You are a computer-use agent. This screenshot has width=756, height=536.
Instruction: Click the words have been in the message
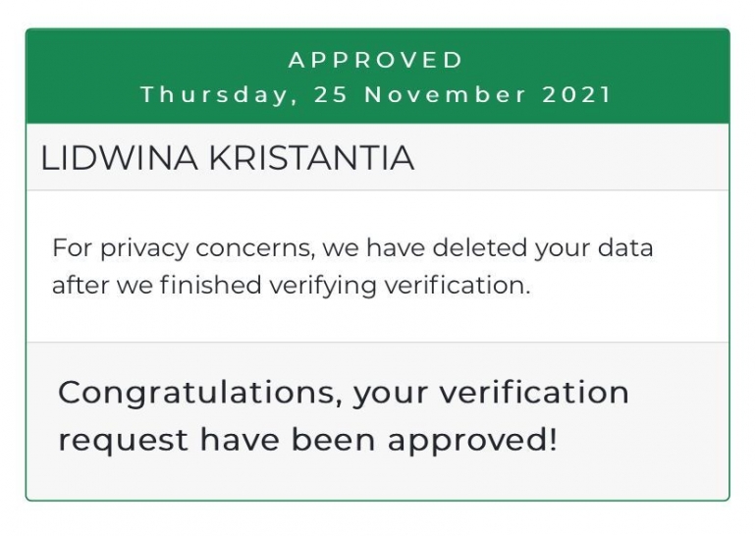(288, 439)
